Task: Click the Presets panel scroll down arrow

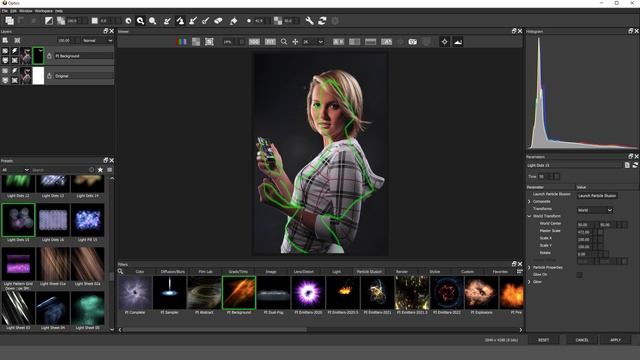Action: click(112, 329)
